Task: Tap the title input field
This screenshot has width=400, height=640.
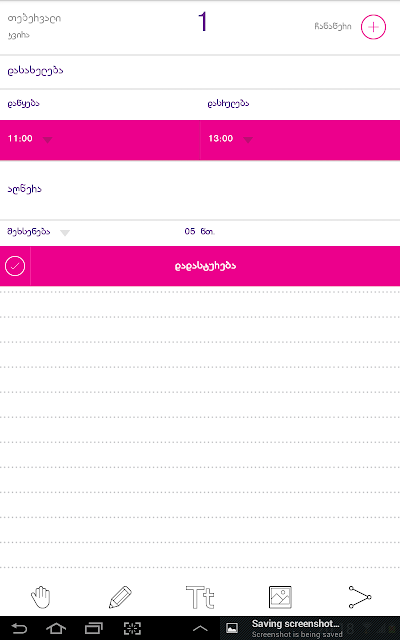Action: click(x=200, y=71)
